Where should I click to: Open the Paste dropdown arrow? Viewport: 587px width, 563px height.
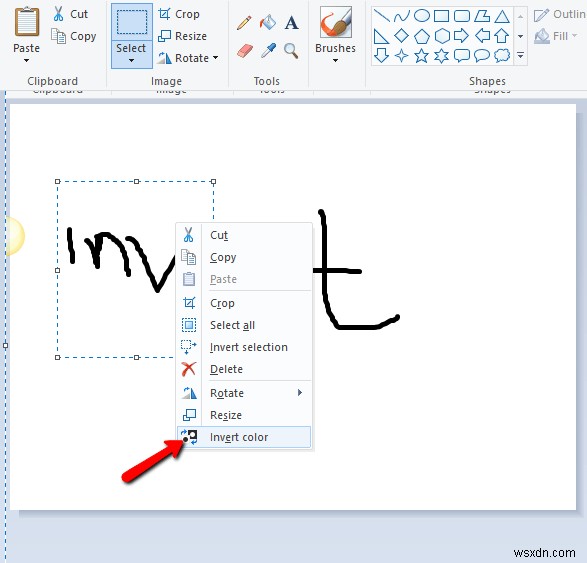26,60
